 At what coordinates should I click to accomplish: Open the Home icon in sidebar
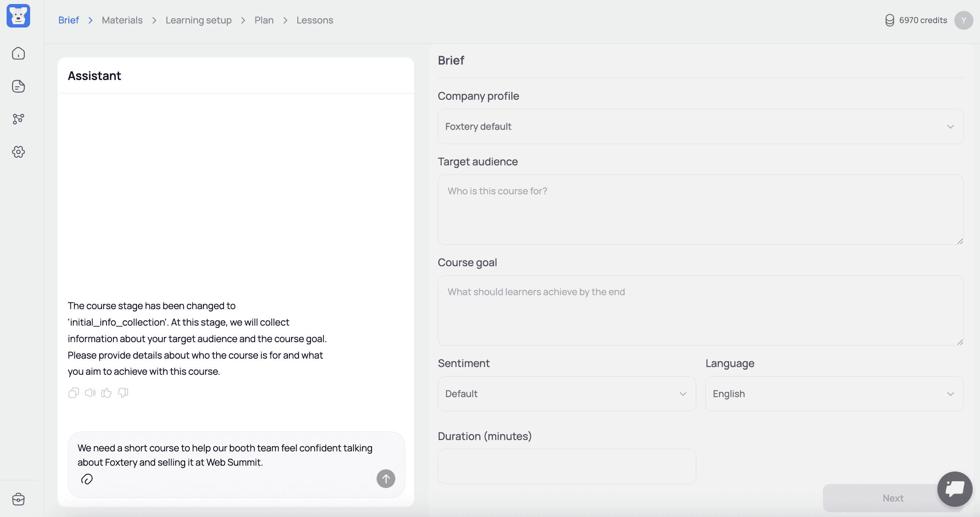click(x=18, y=53)
